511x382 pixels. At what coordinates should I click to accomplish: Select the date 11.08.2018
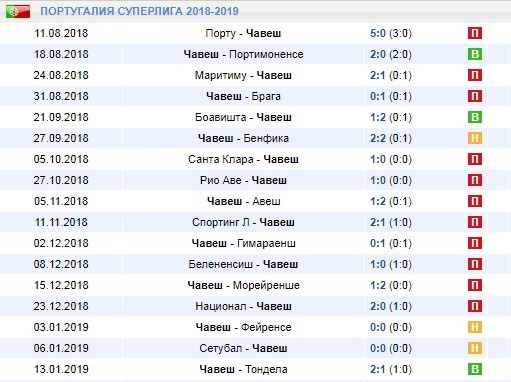click(61, 33)
